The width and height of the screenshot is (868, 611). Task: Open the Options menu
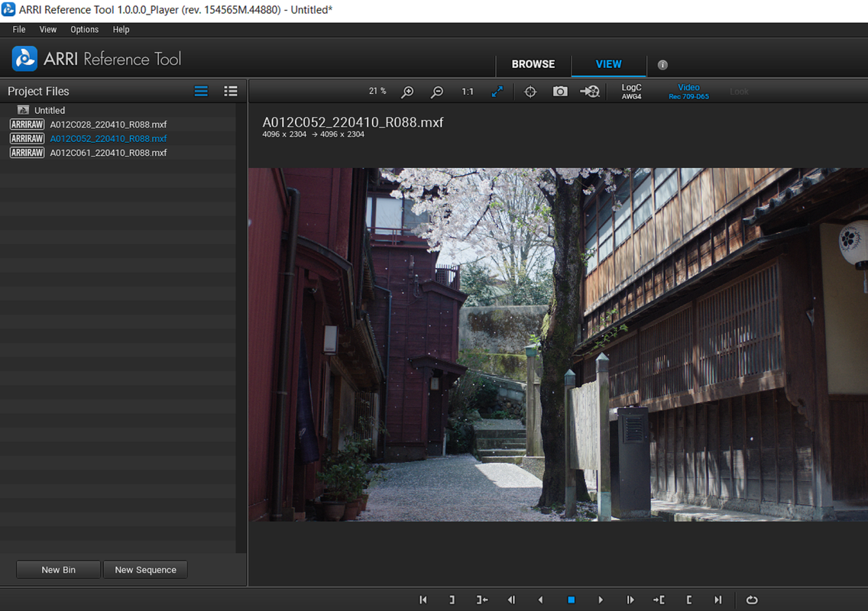[84, 29]
